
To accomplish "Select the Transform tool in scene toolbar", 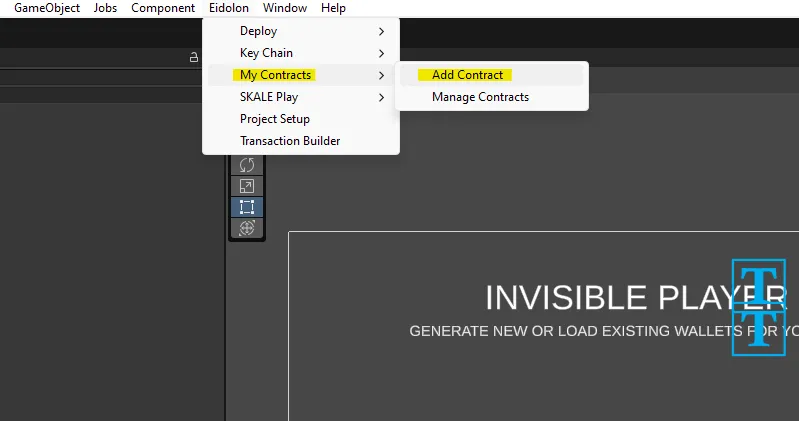I will pos(247,228).
